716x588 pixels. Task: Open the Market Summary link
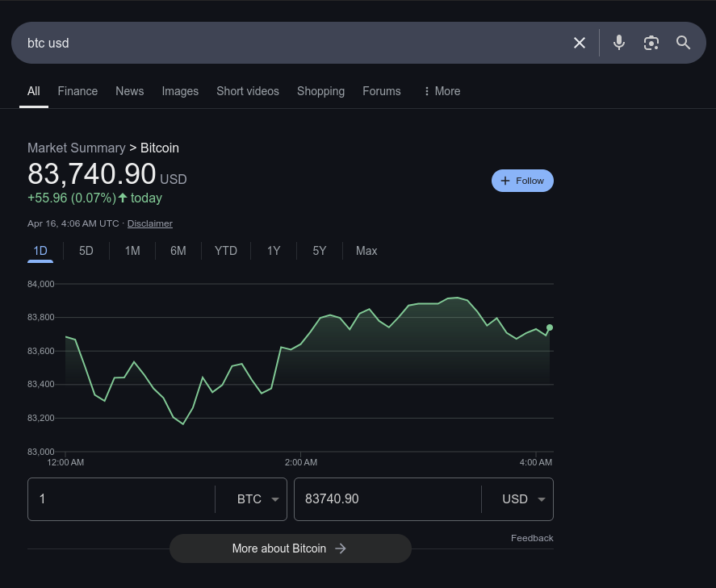(x=76, y=148)
